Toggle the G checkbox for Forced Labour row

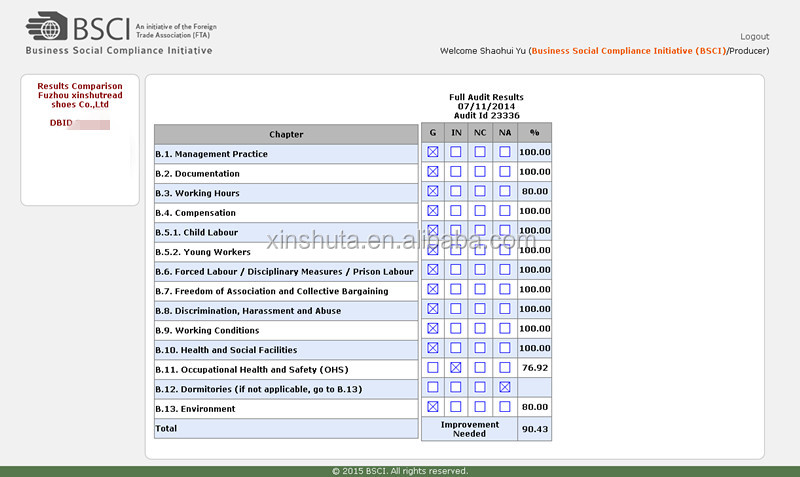click(x=433, y=269)
